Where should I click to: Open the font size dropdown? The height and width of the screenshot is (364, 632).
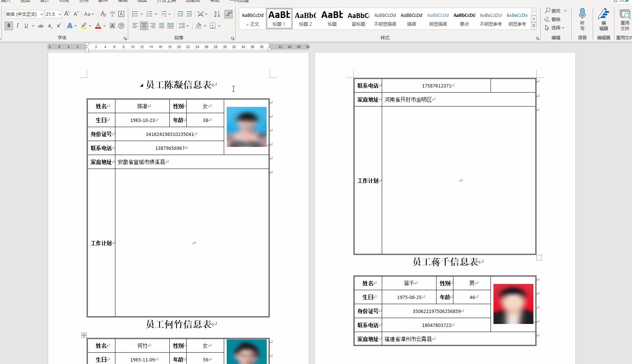click(60, 14)
